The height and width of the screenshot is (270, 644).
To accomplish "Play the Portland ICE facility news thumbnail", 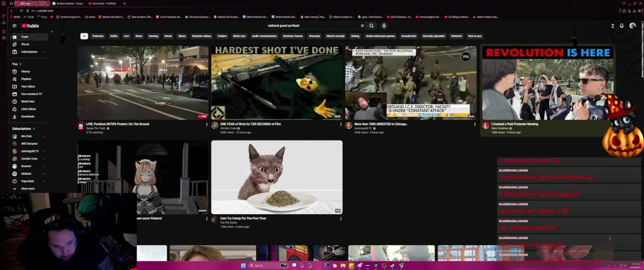I will 411,83.
